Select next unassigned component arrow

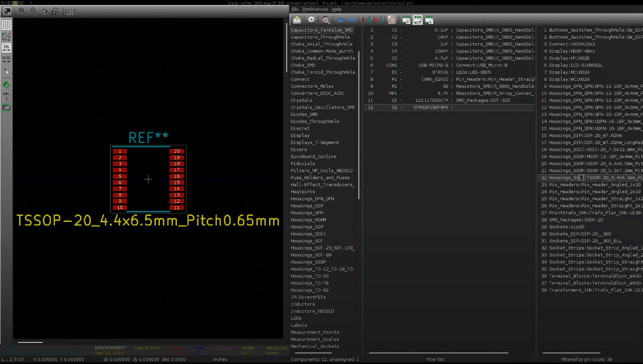[351, 20]
